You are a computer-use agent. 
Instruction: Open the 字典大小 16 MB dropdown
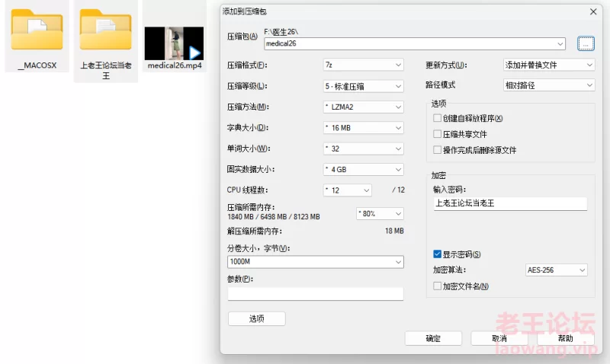(x=364, y=128)
